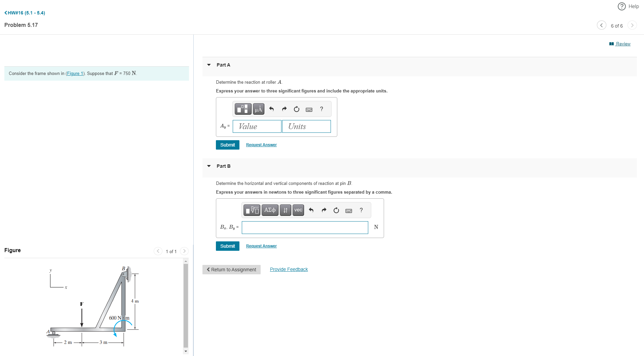Go to previous problem arrow beside 6 of 6
The image size is (644, 356).
click(601, 25)
